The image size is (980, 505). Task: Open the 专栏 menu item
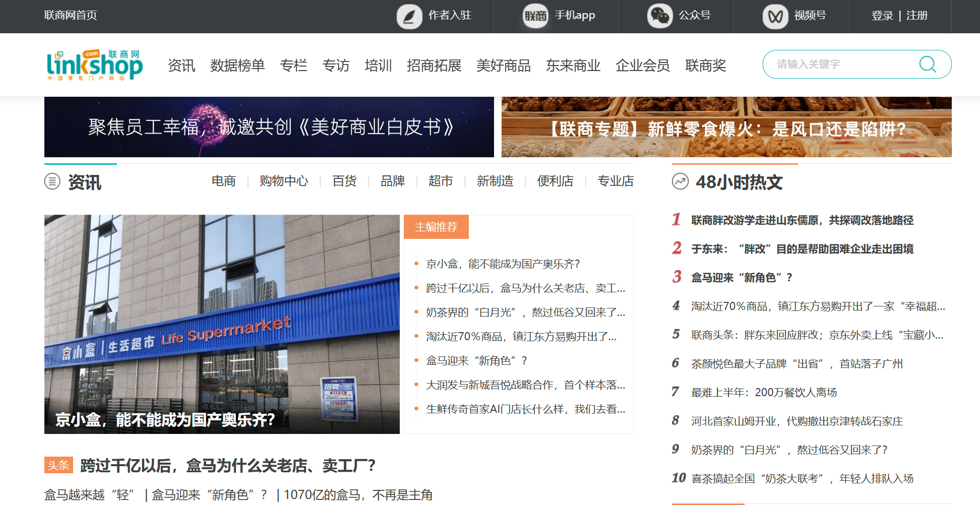293,66
